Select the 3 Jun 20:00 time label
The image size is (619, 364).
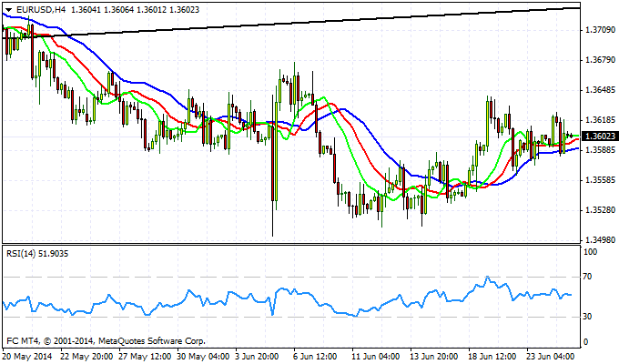pos(257,356)
